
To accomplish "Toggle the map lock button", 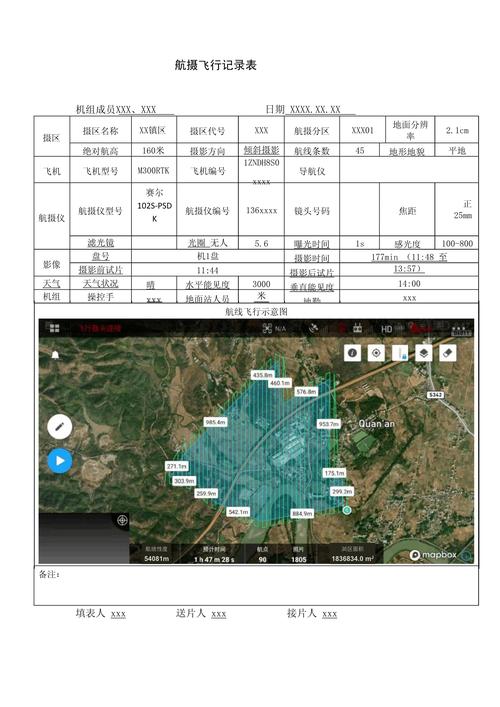I will click(x=400, y=353).
